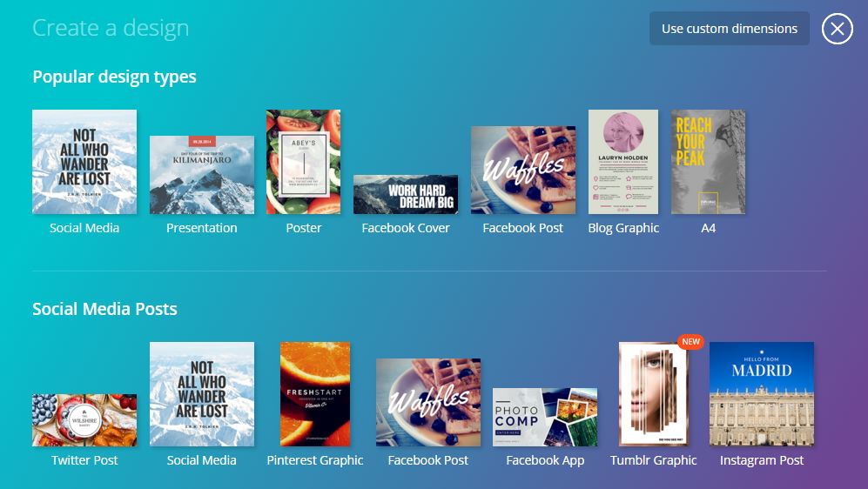Image resolution: width=868 pixels, height=489 pixels.
Task: Choose the Kilimanjaro Presentation thumbnail
Action: (202, 175)
